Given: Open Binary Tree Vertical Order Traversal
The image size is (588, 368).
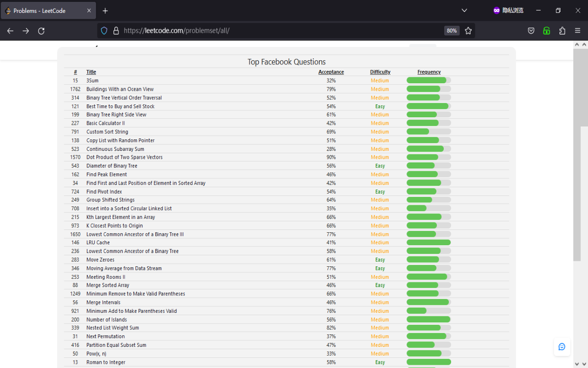Looking at the screenshot, I should coord(124,98).
